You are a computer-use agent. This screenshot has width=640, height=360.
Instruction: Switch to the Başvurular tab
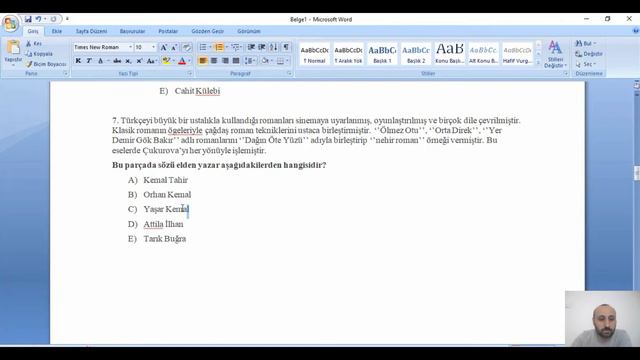coord(132,31)
